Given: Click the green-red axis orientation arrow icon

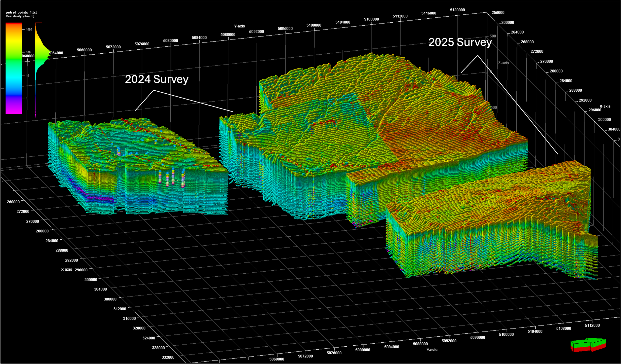Looking at the screenshot, I should [x=588, y=345].
